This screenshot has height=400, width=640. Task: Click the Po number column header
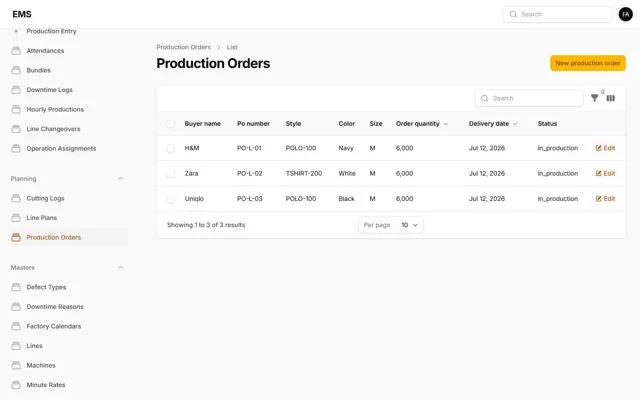pyautogui.click(x=253, y=124)
